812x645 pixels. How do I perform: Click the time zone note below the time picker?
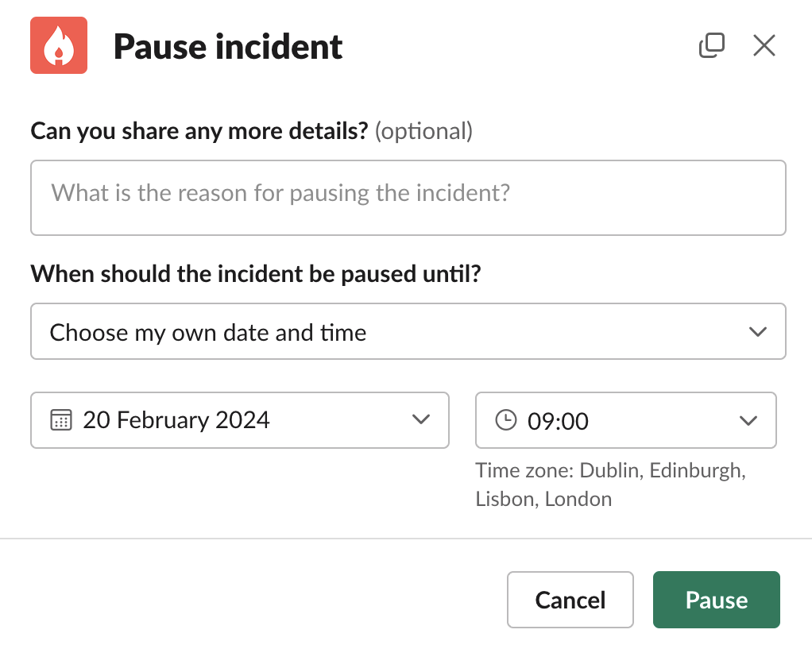pos(610,485)
